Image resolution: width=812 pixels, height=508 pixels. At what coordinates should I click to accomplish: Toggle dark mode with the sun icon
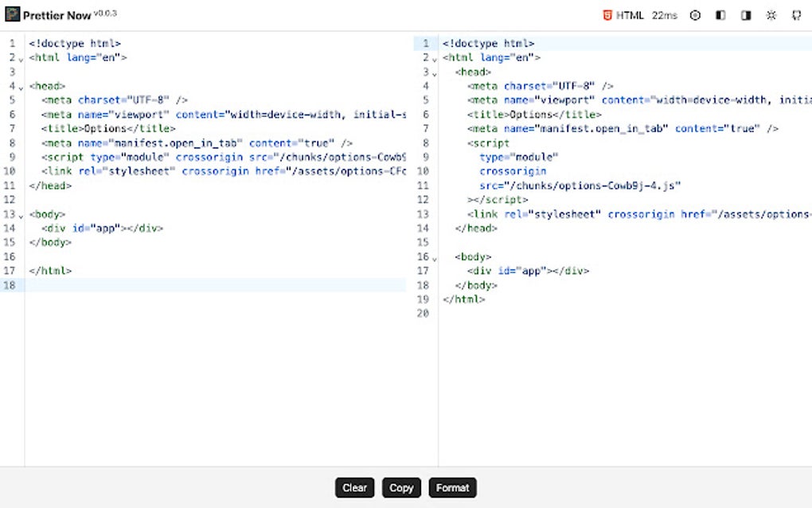(771, 14)
